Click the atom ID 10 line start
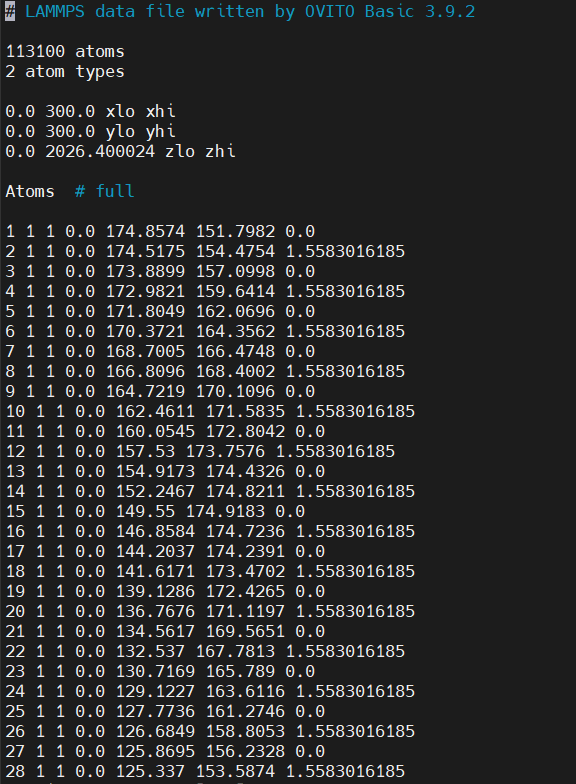576x784 pixels. pos(16,411)
